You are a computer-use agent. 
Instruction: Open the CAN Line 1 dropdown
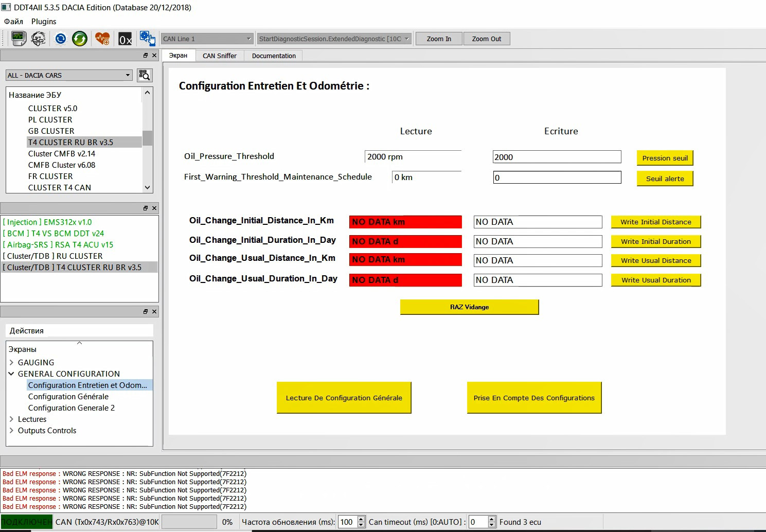click(207, 39)
